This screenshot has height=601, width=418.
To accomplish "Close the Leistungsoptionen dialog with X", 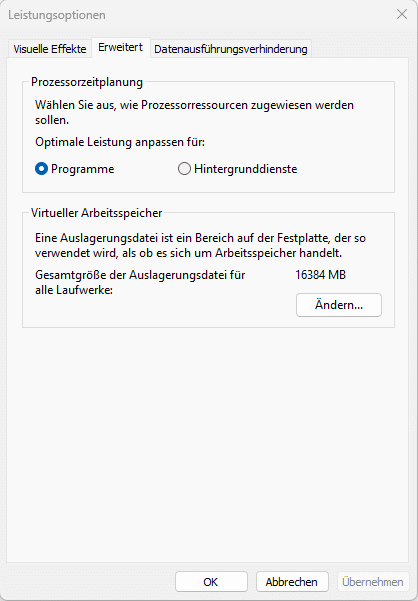I will [402, 15].
